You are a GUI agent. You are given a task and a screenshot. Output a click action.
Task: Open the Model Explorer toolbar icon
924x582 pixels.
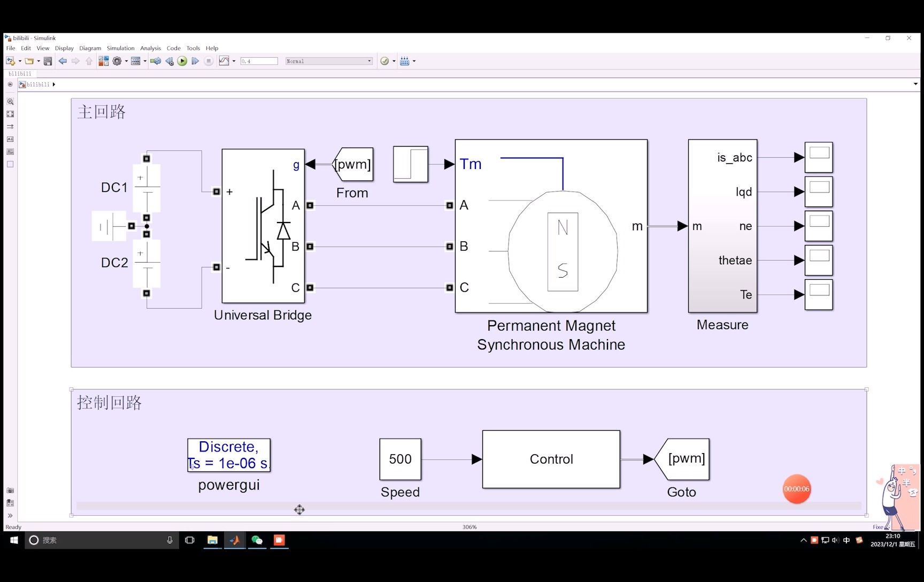136,61
